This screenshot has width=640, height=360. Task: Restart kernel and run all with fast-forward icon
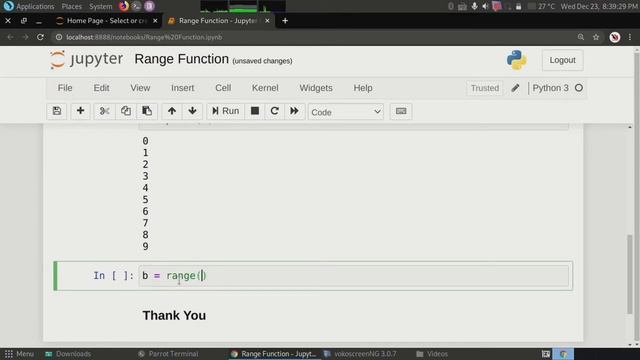294,111
